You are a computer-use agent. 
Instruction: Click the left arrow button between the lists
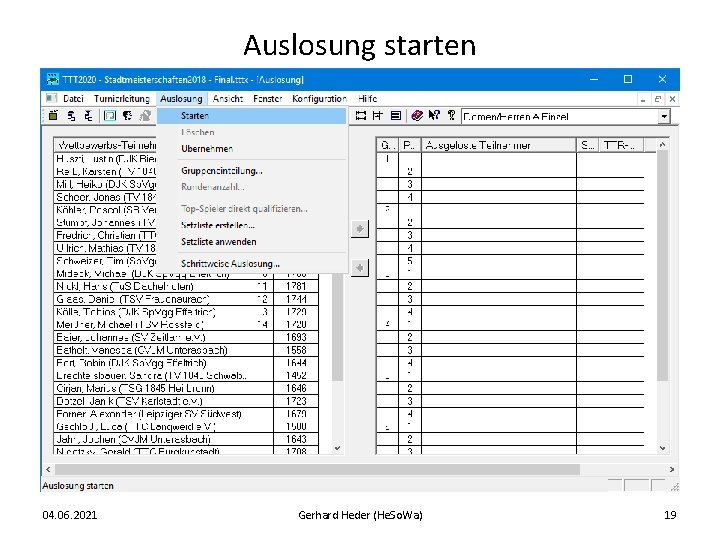coord(360,268)
